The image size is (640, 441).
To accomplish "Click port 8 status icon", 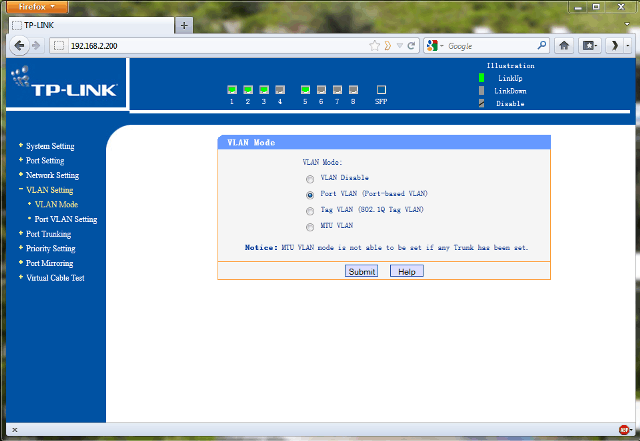I will (353, 90).
